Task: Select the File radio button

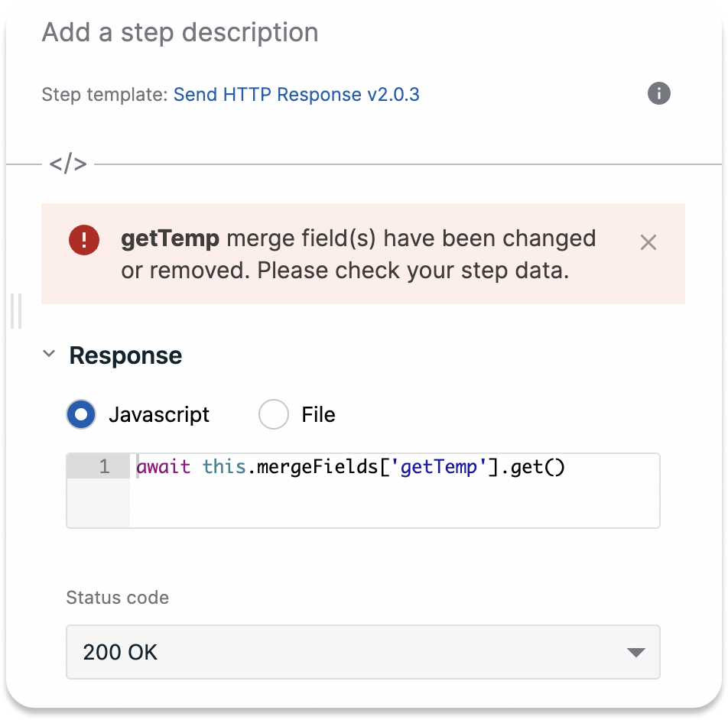Action: point(273,414)
